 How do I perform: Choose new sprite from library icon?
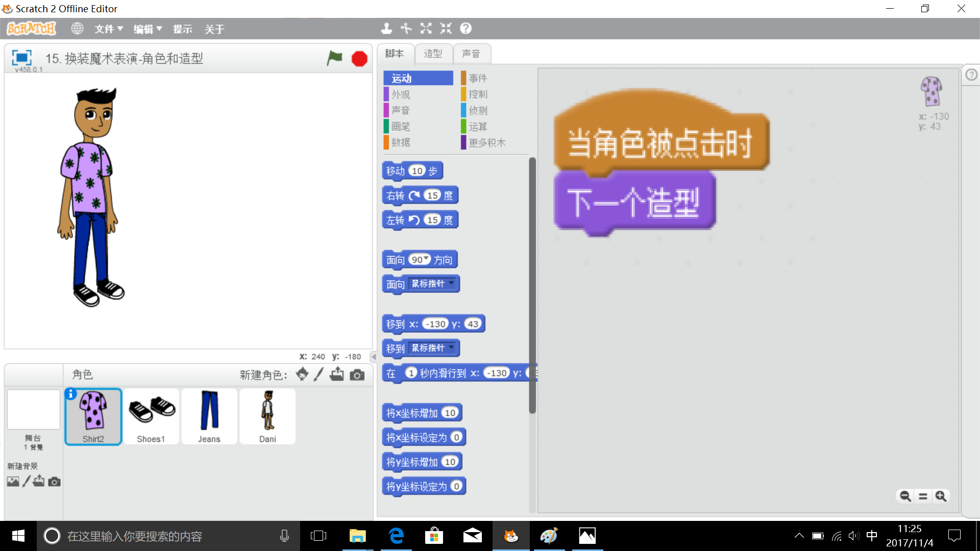(x=302, y=374)
